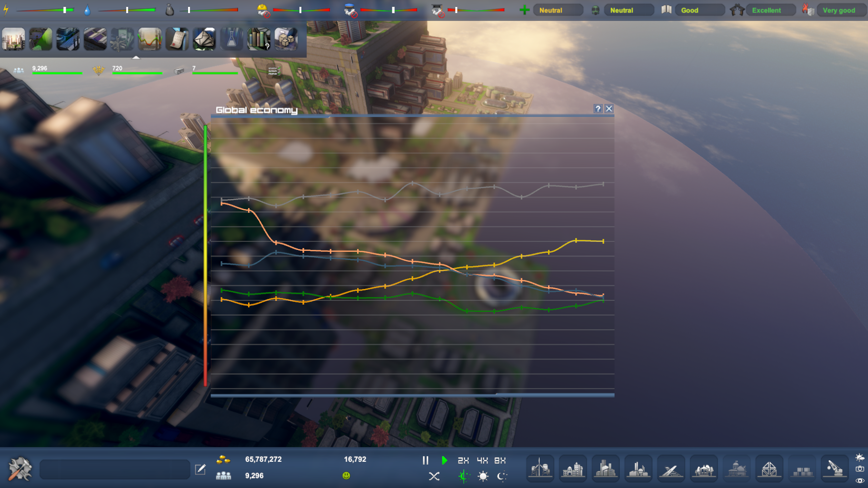
Task: Click the green smiley happiness icon
Action: [346, 475]
